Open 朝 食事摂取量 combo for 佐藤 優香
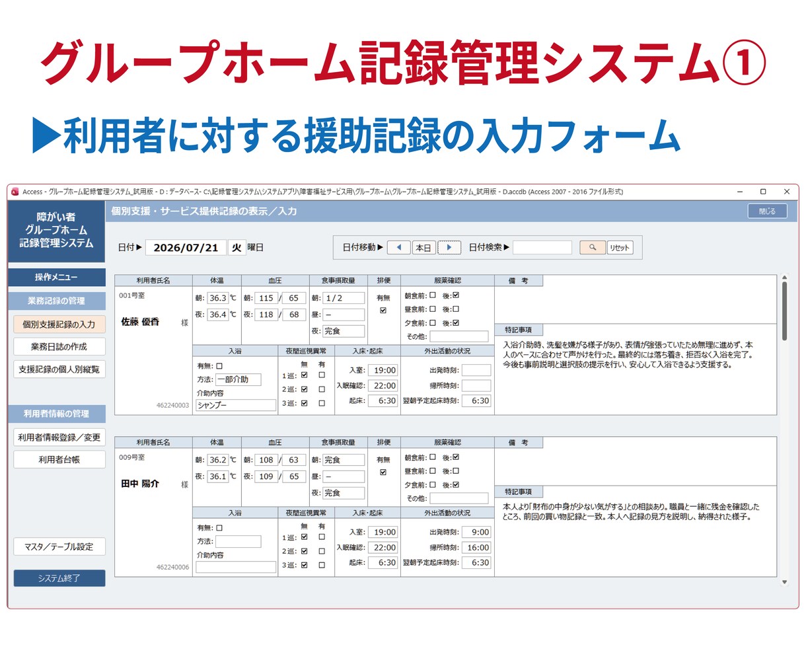The height and width of the screenshot is (672, 806). click(x=344, y=298)
